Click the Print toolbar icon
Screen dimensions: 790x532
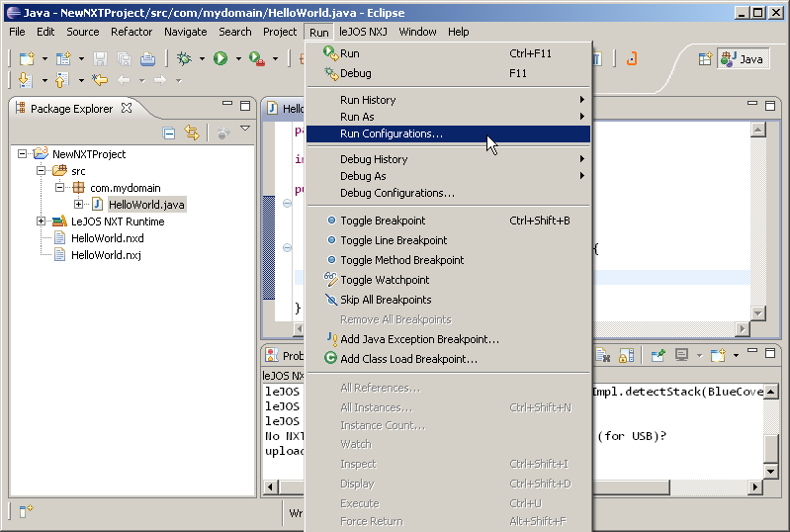click(x=147, y=59)
